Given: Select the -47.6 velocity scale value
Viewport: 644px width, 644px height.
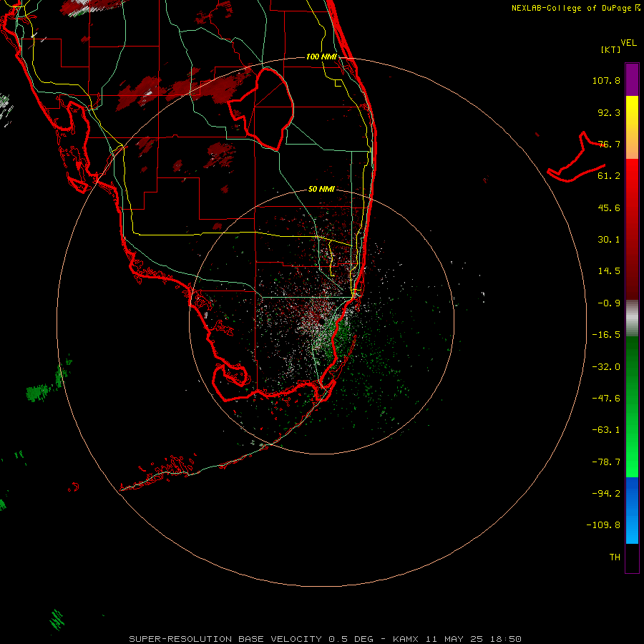Looking at the screenshot, I should pyautogui.click(x=606, y=399).
